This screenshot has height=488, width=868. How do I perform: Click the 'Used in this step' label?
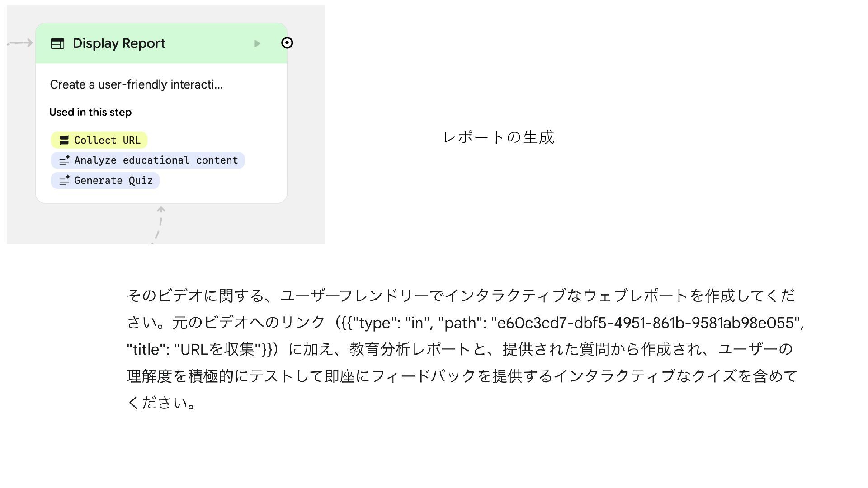90,112
